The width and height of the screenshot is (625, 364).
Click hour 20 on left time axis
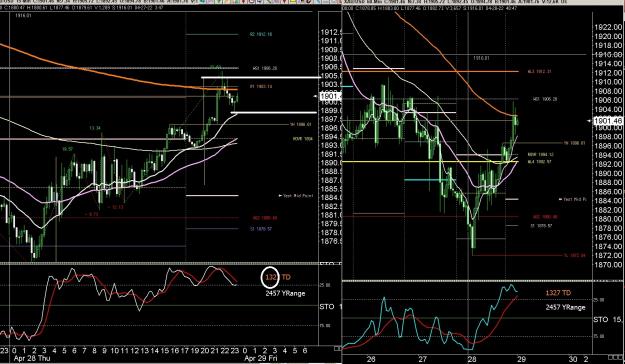coord(205,350)
